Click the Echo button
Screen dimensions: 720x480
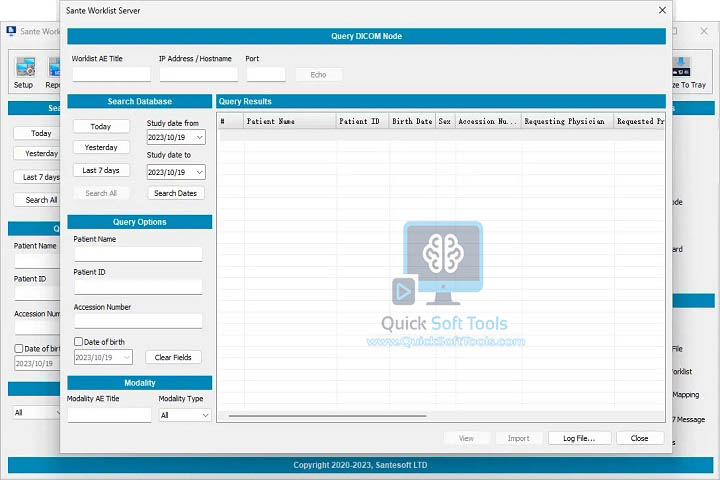coord(319,75)
